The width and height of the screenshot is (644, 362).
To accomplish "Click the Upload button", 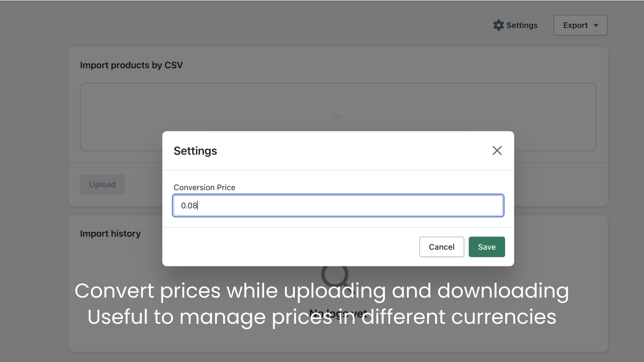I will click(102, 184).
